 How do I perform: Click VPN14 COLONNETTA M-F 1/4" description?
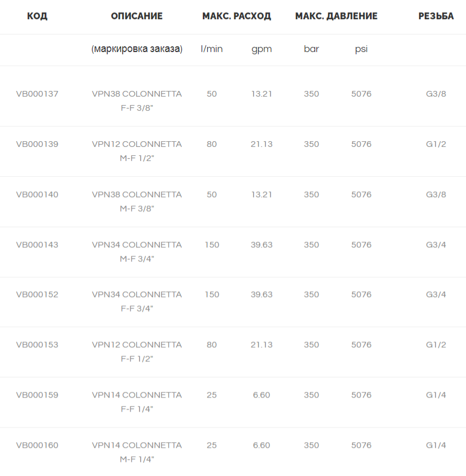pyautogui.click(x=137, y=452)
